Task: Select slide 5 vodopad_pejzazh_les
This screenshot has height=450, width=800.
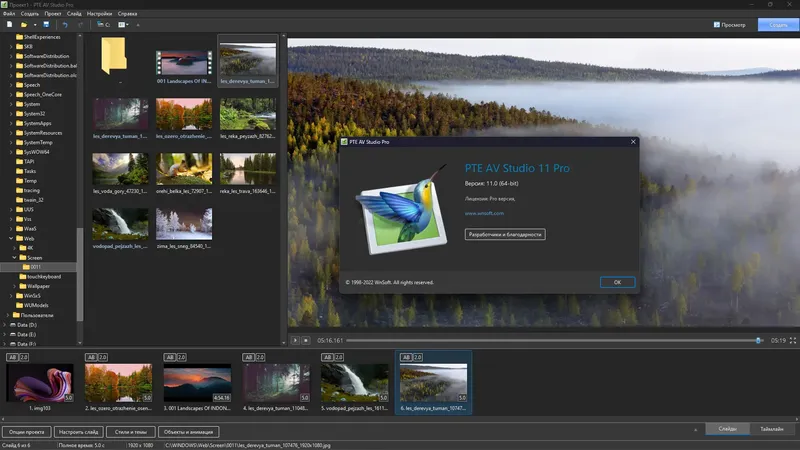Action: pyautogui.click(x=355, y=383)
